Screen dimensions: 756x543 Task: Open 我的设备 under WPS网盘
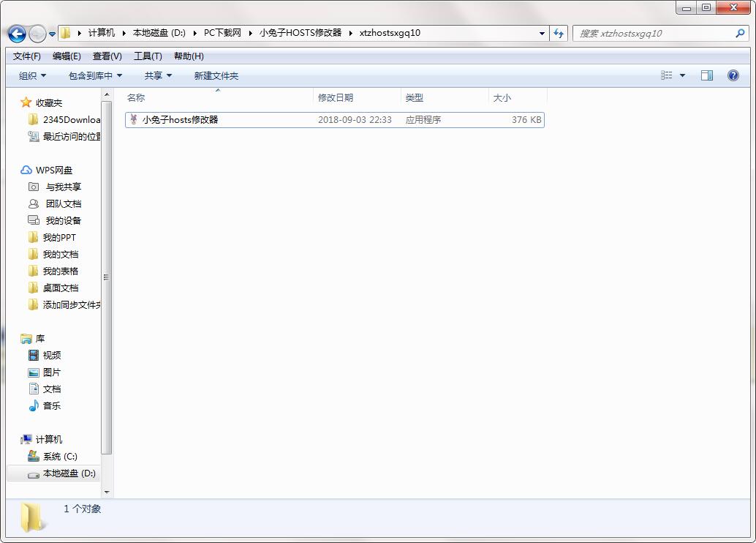point(55,220)
